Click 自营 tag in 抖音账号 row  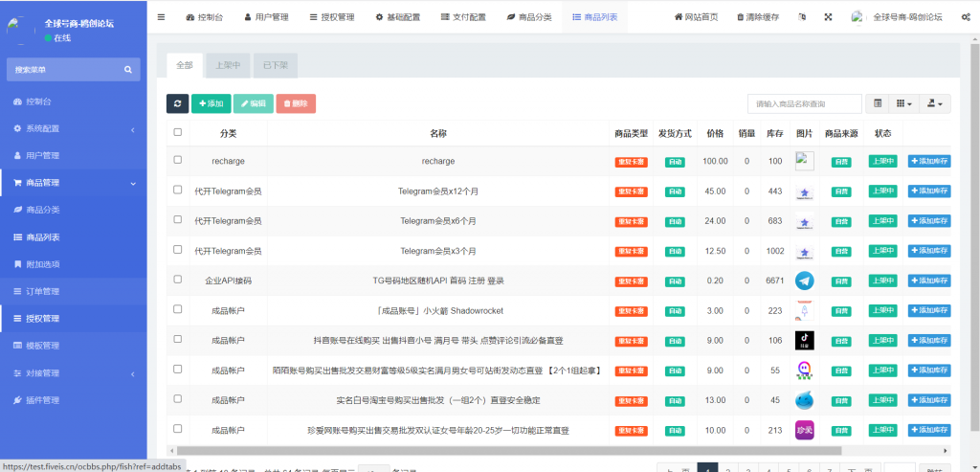(841, 342)
